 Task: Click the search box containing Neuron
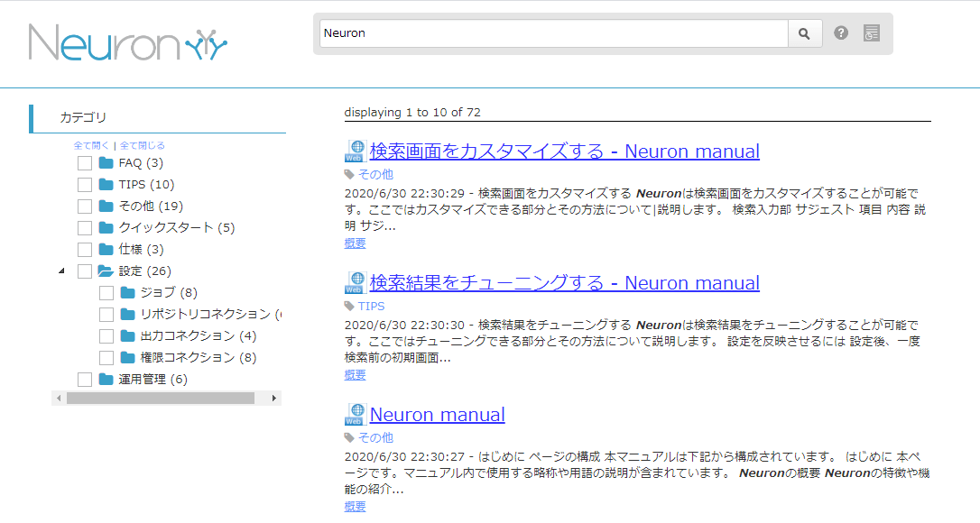(554, 33)
